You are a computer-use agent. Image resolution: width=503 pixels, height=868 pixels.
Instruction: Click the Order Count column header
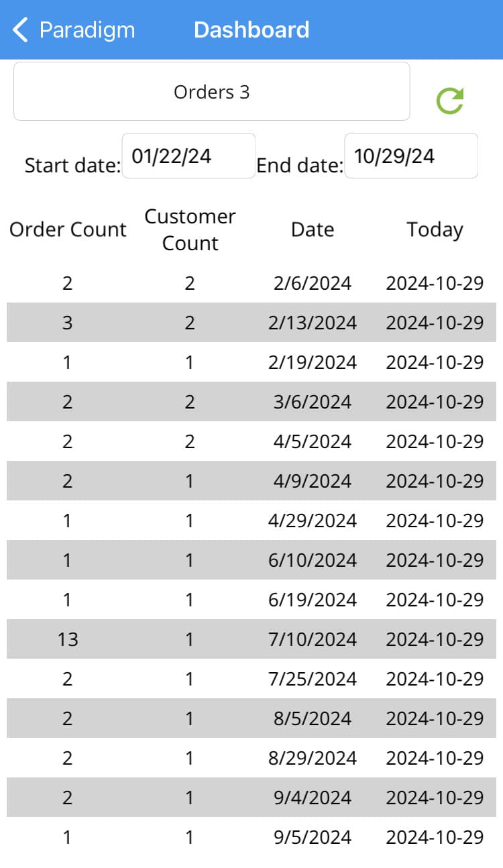tap(68, 229)
